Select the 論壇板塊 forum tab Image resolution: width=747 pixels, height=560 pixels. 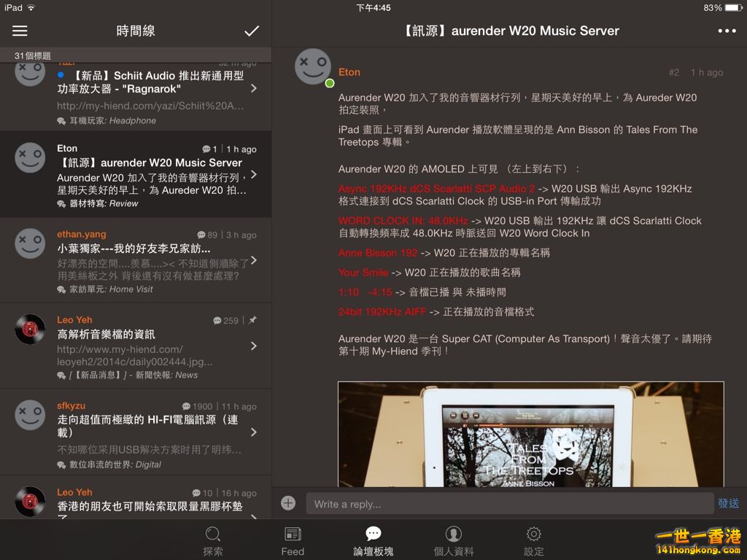point(373,541)
